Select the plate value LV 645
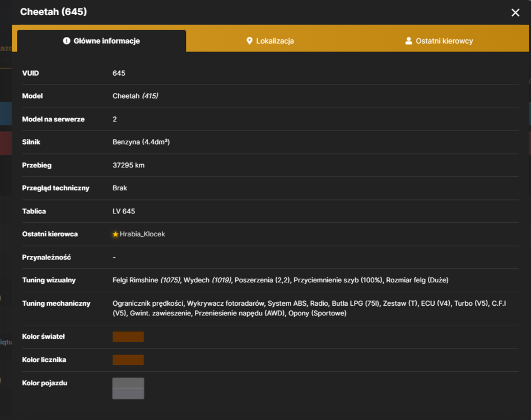This screenshot has height=420, width=531. (124, 211)
